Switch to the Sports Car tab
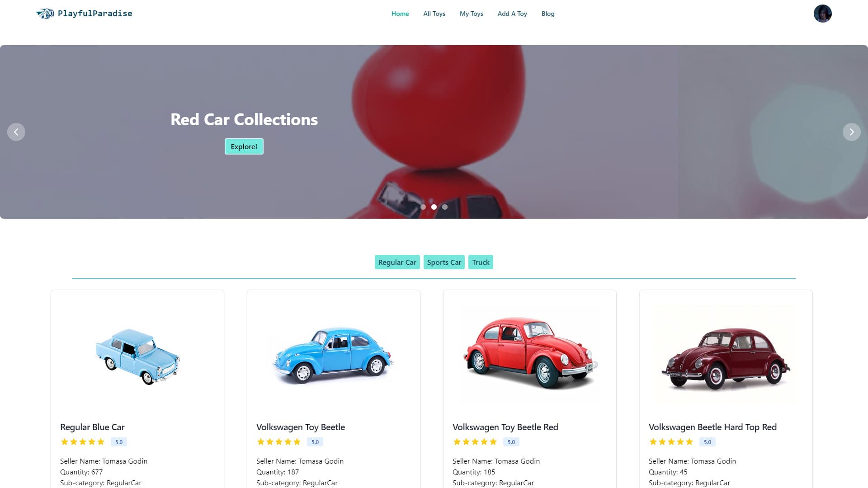Viewport: 868px width, 488px height. [x=444, y=262]
